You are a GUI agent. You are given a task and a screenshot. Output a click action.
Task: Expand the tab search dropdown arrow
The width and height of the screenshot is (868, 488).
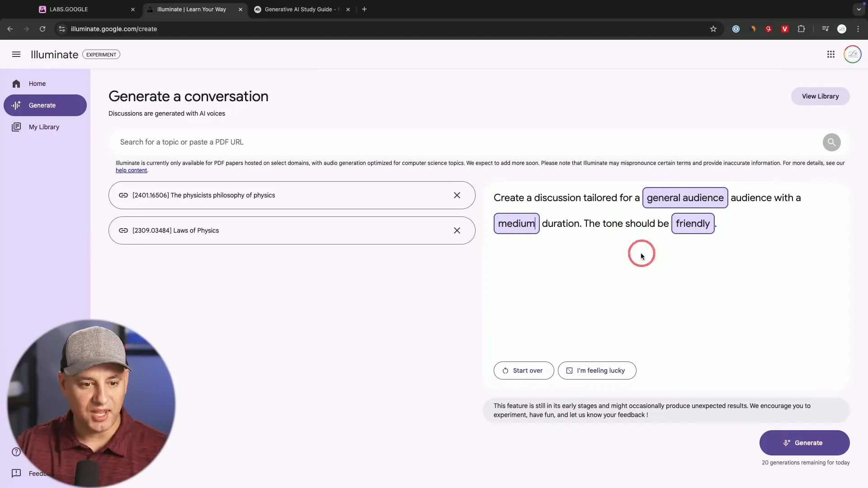(859, 9)
